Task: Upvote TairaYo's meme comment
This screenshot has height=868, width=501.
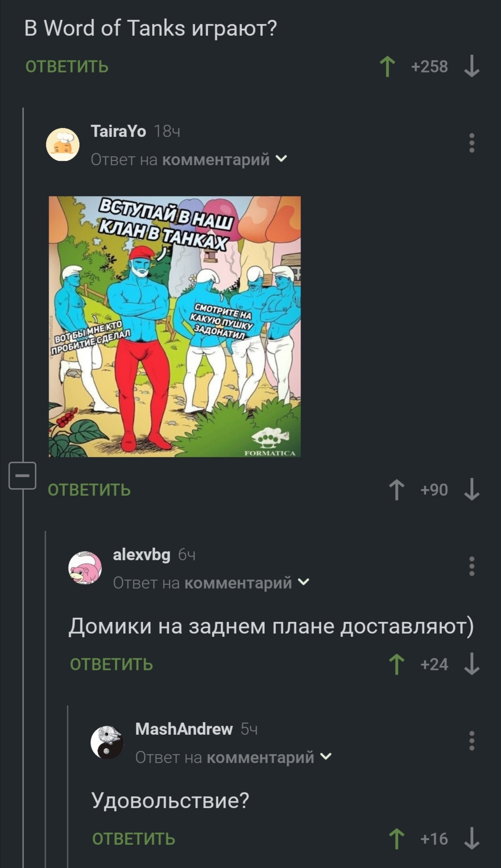Action: (x=397, y=490)
